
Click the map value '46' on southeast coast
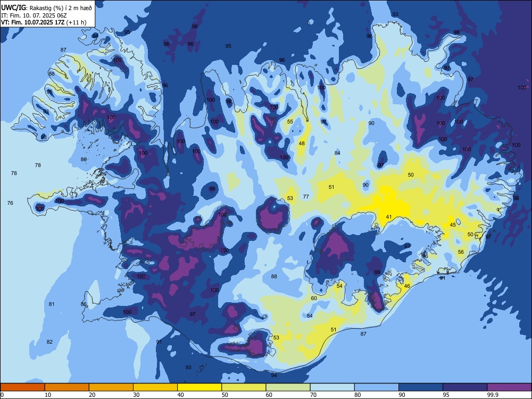pyautogui.click(x=407, y=286)
